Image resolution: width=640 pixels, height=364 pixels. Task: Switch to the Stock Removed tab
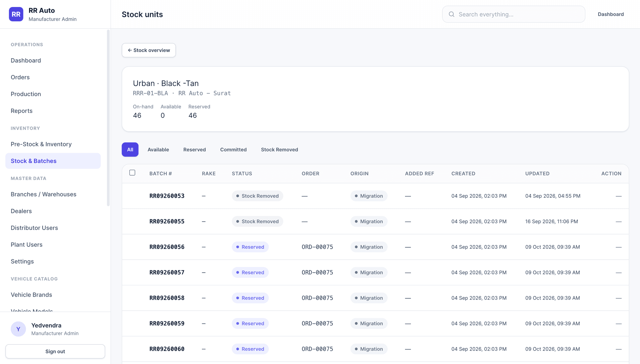tap(279, 150)
